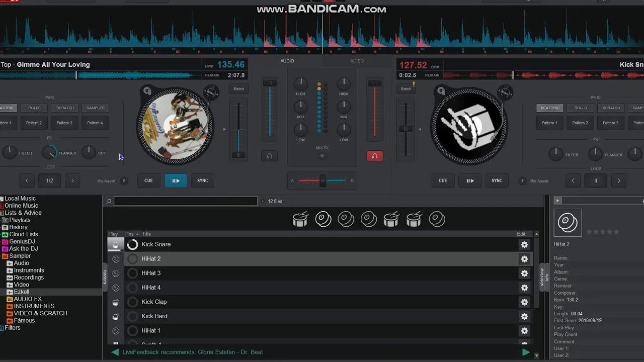Switch mixer to VIDEO tab
Image resolution: width=644 pixels, height=362 pixels.
[x=357, y=61]
